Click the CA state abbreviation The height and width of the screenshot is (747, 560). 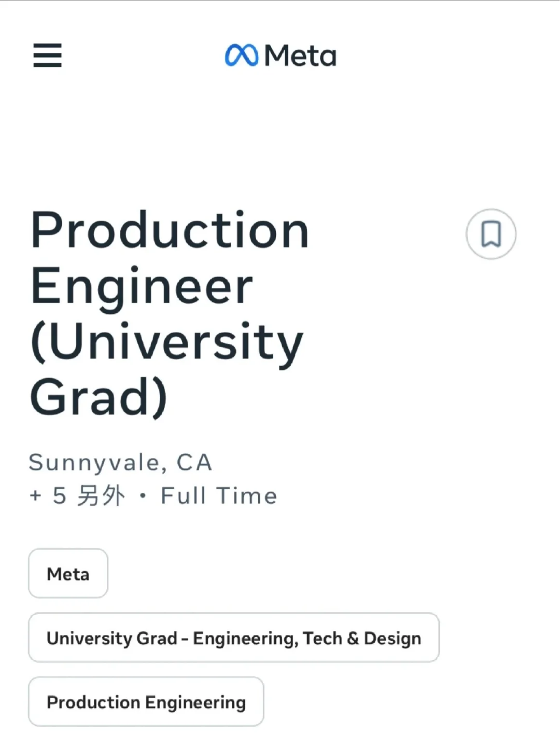pyautogui.click(x=194, y=463)
